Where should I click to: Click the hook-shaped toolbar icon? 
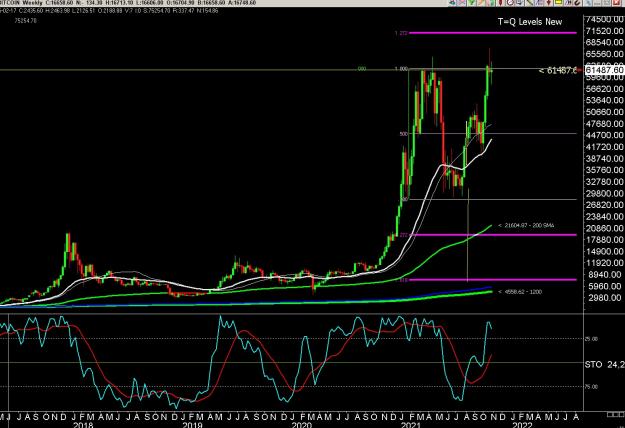(x=578, y=2)
